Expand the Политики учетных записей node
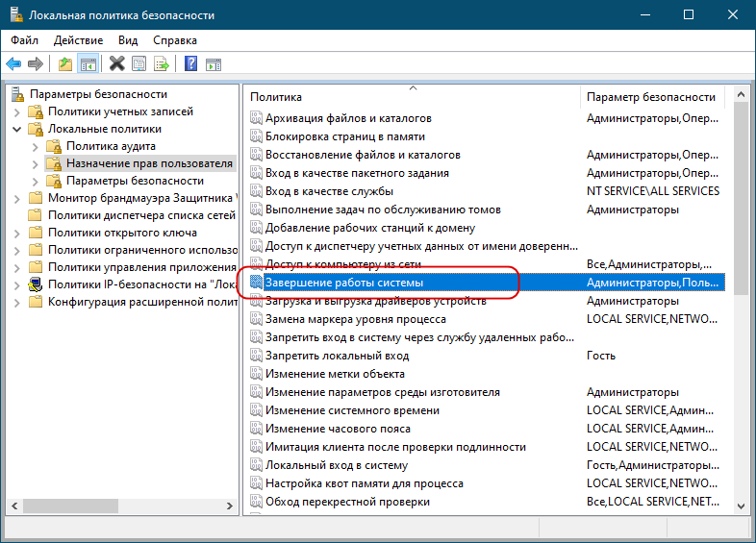The width and height of the screenshot is (756, 543). [17, 112]
